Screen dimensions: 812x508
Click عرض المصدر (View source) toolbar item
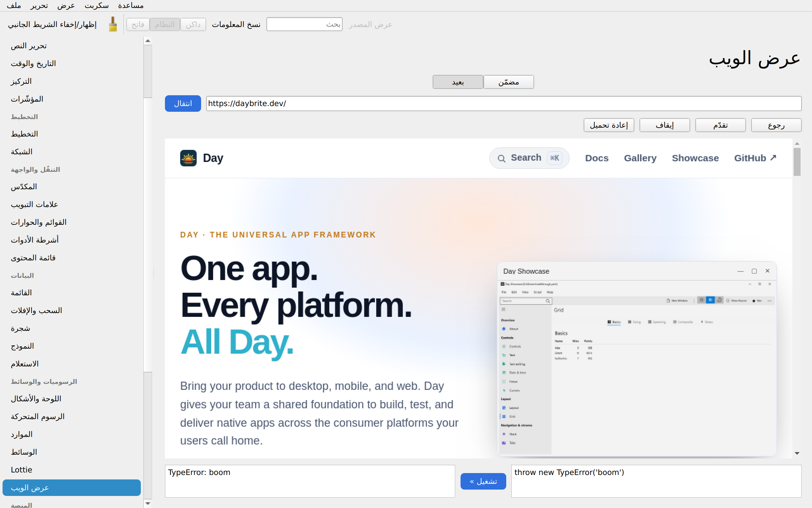[x=370, y=24]
